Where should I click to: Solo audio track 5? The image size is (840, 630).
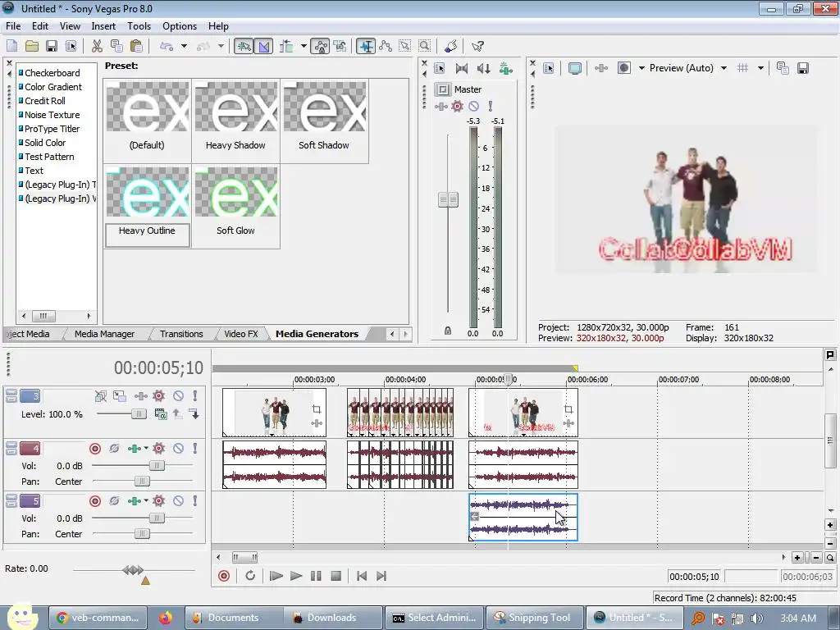point(195,501)
